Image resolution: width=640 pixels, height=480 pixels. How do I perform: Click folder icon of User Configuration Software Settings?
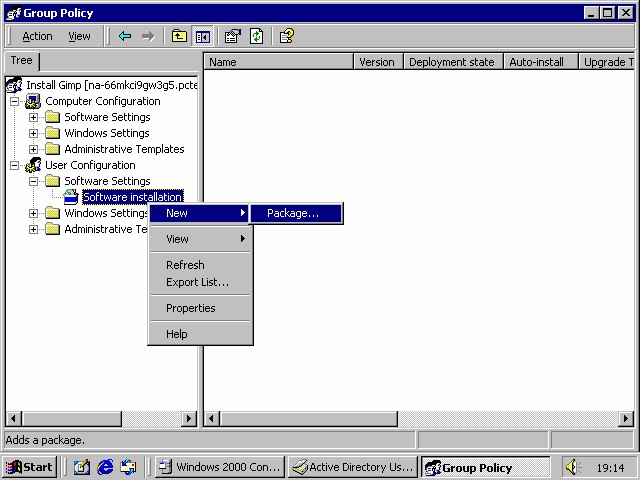(52, 181)
